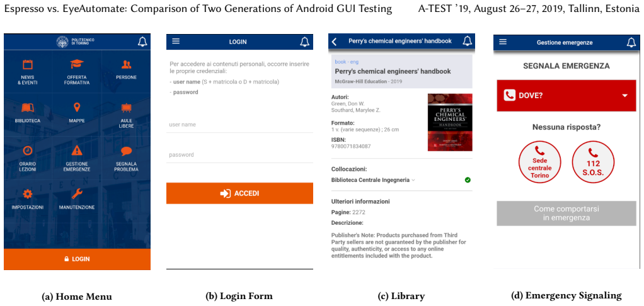Open Impostazioni gear icon
The image size is (644, 306).
coord(28,193)
